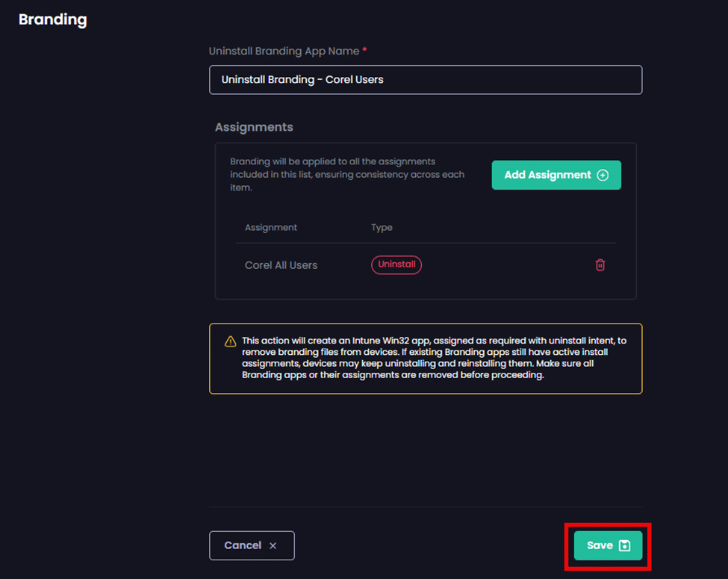Delete the Corel All Users assignment

coord(600,265)
